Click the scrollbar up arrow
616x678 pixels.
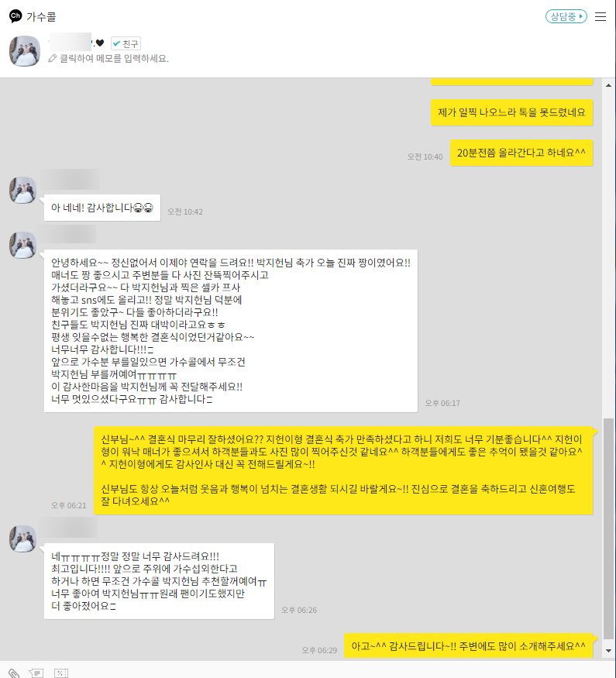609,85
